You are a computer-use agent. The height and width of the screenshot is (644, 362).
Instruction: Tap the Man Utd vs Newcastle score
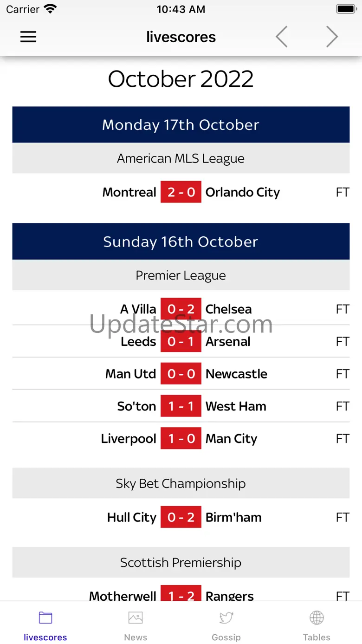click(x=181, y=374)
